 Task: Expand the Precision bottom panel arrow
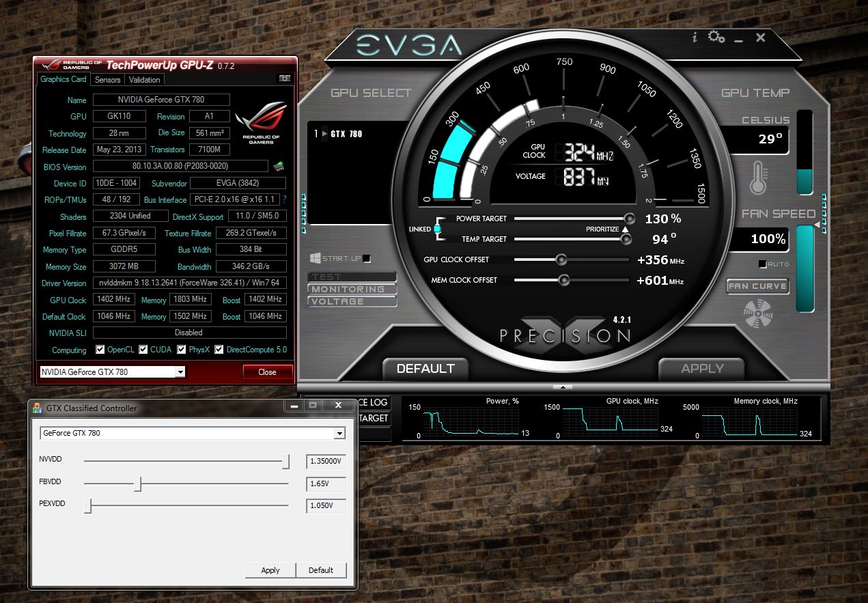562,387
